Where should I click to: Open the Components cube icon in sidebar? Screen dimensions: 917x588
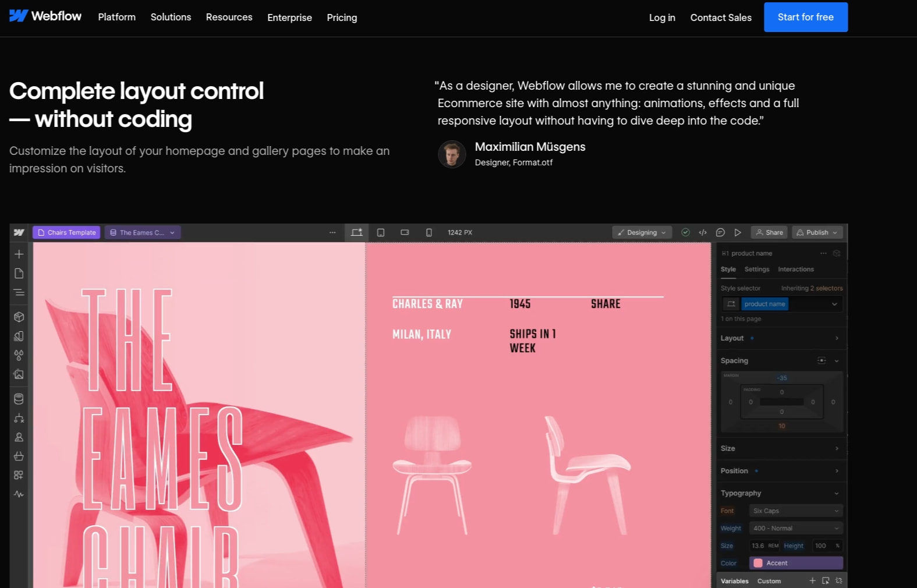(19, 317)
